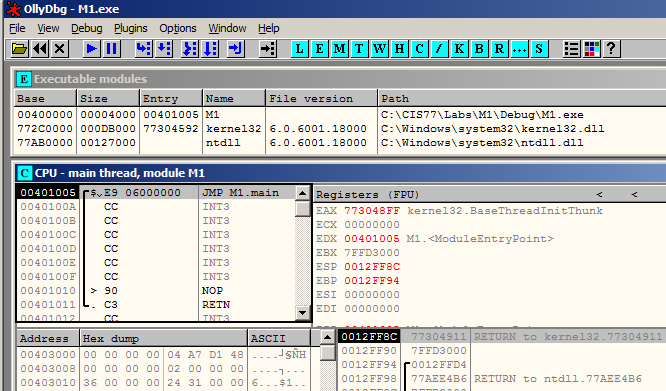Open the Debug menu
Screen dimensions: 666x391
tap(87, 28)
